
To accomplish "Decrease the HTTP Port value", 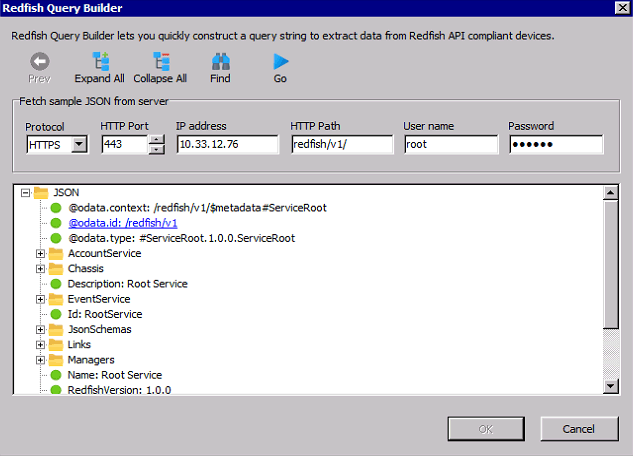I will pyautogui.click(x=157, y=149).
